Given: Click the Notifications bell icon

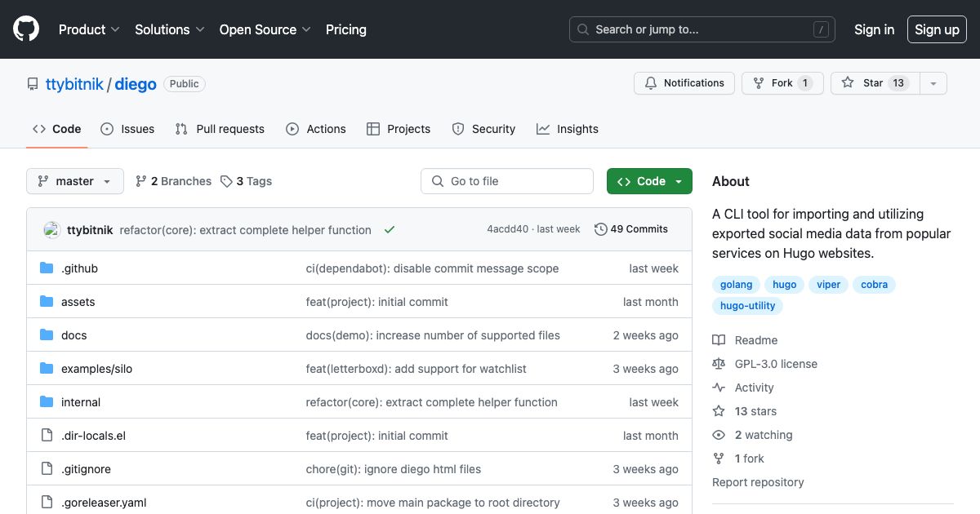Looking at the screenshot, I should click(651, 82).
